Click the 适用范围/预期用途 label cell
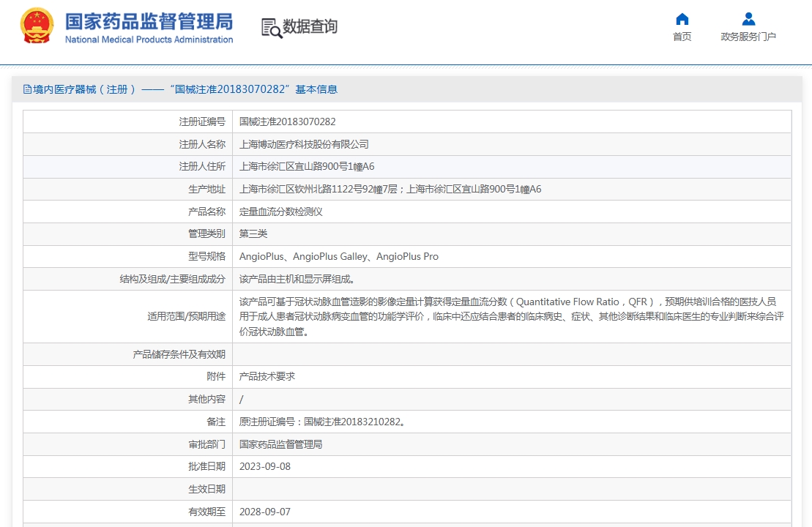The width and height of the screenshot is (812, 527). [128, 316]
